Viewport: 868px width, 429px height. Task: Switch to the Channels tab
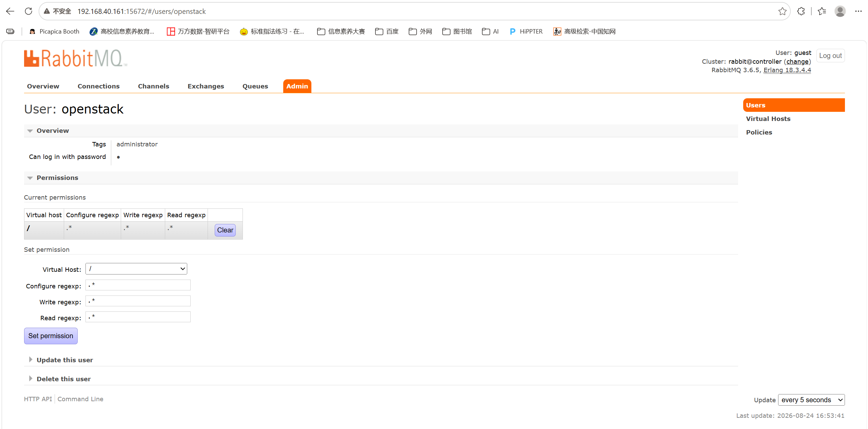154,86
